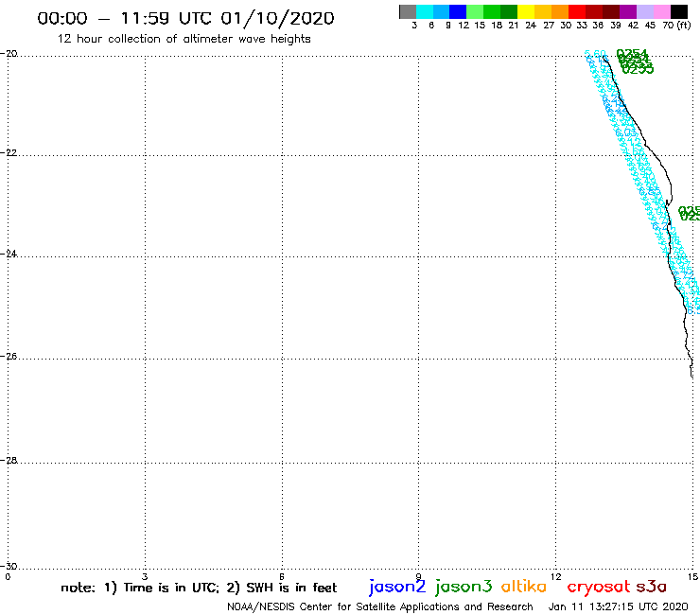This screenshot has width=700, height=615.
Task: Select the yellow legend swatch
Action: pyautogui.click(x=526, y=11)
